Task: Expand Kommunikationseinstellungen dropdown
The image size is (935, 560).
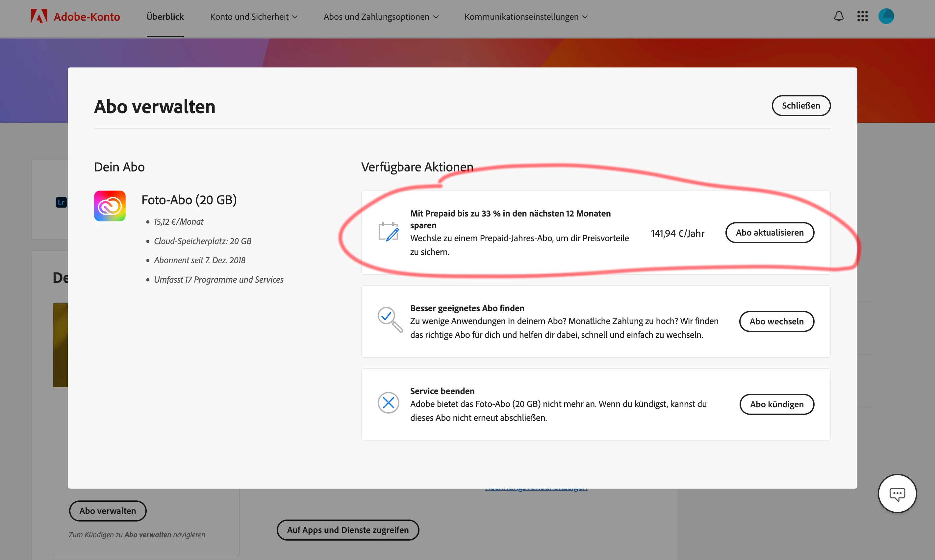Action: tap(526, 16)
